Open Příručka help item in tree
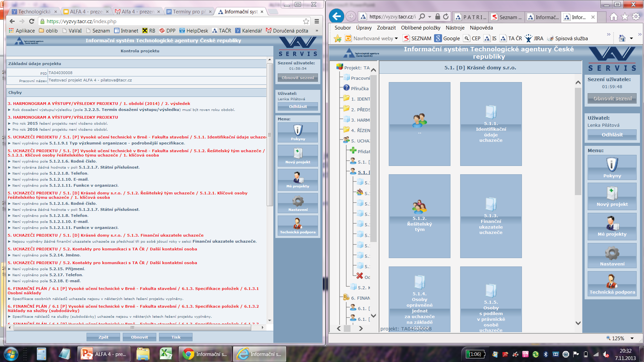Viewport: 644px width, 362px height. [x=356, y=88]
